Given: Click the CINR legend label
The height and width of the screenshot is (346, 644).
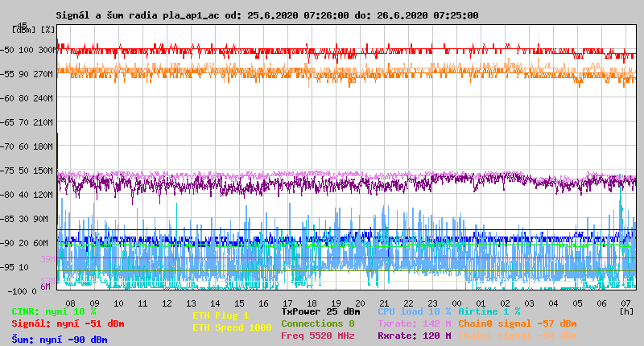Looking at the screenshot, I should [x=54, y=311].
